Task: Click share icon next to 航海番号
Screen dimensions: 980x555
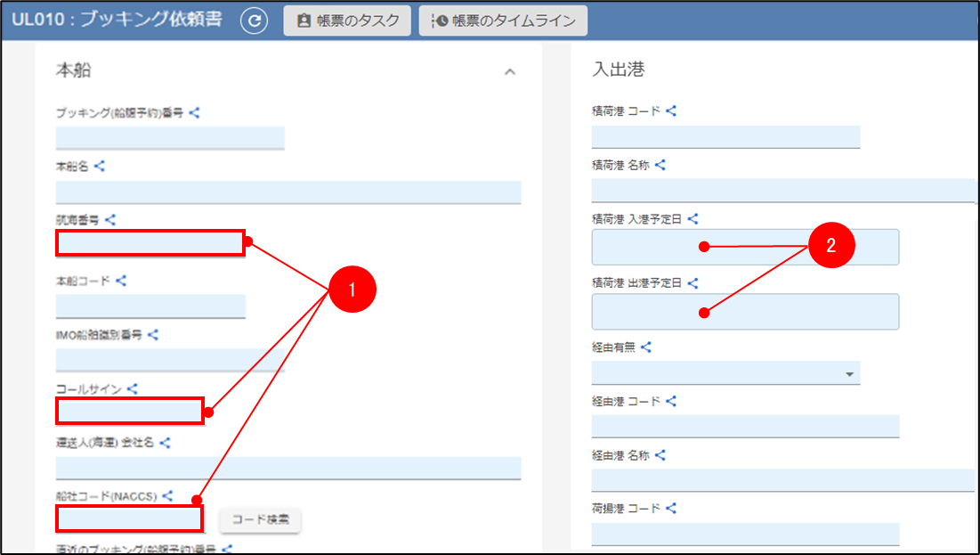Action: pos(110,219)
